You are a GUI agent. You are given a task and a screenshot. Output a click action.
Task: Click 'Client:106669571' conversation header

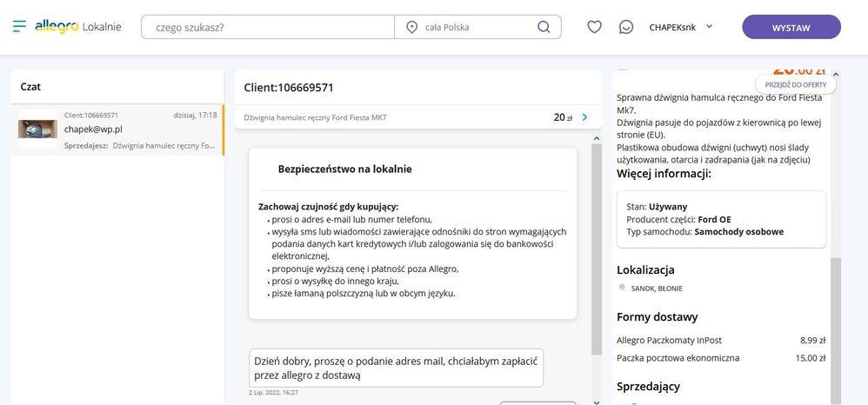[289, 88]
